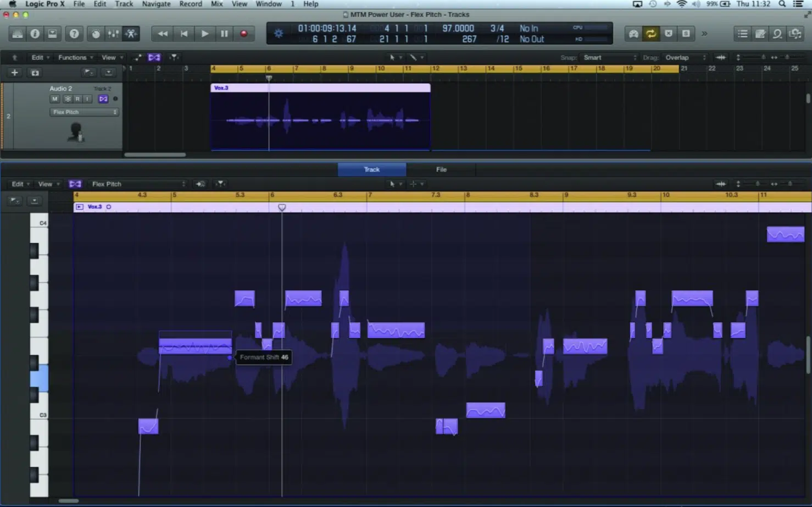Expand more toolbar controls chevrons
Screen dimensions: 812x507
704,34
